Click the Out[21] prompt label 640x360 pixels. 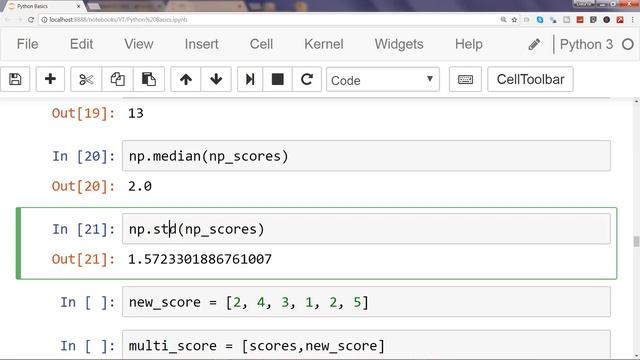point(83,259)
